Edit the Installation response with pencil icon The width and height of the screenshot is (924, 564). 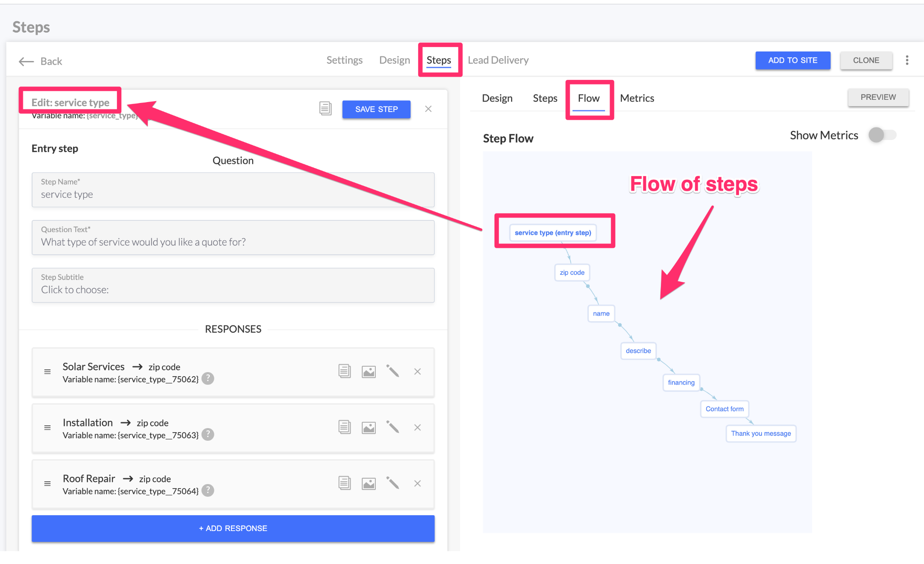pyautogui.click(x=393, y=427)
